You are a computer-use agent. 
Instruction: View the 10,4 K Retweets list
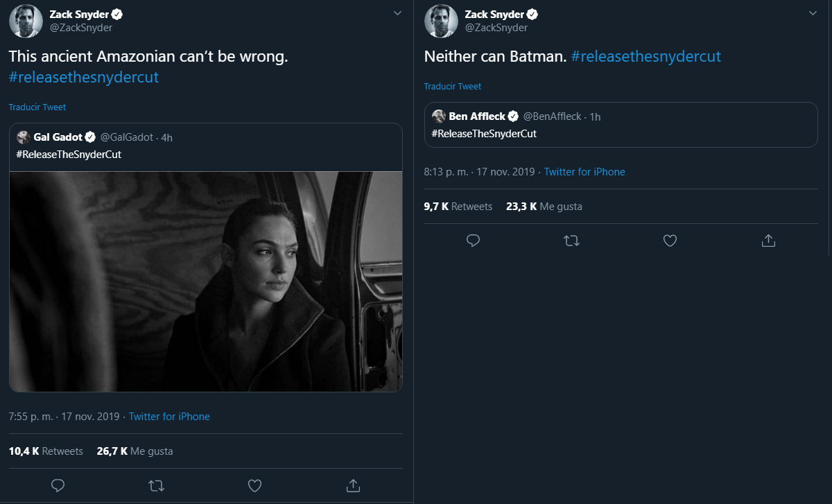(46, 451)
